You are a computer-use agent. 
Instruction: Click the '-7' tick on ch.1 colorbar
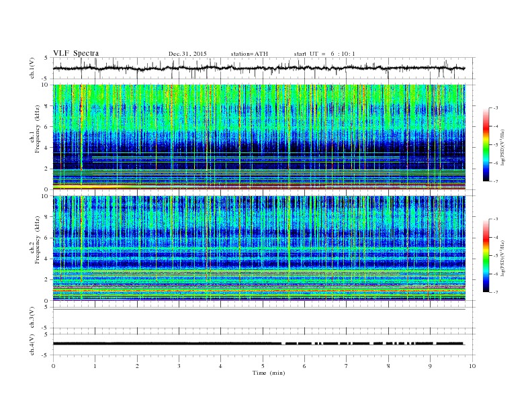[x=495, y=181]
